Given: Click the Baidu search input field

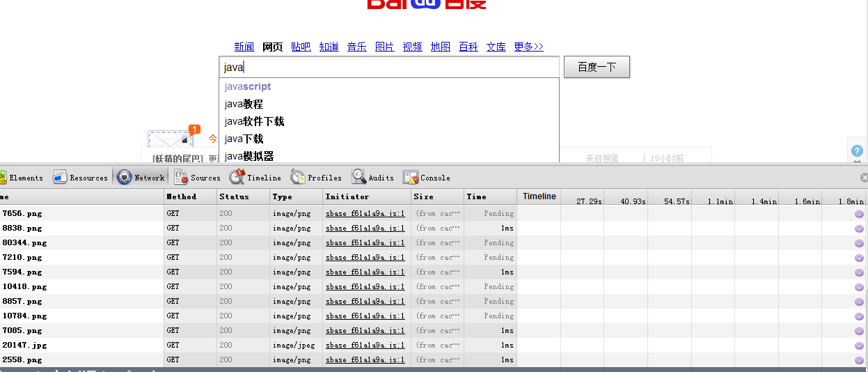Looking at the screenshot, I should coord(389,67).
